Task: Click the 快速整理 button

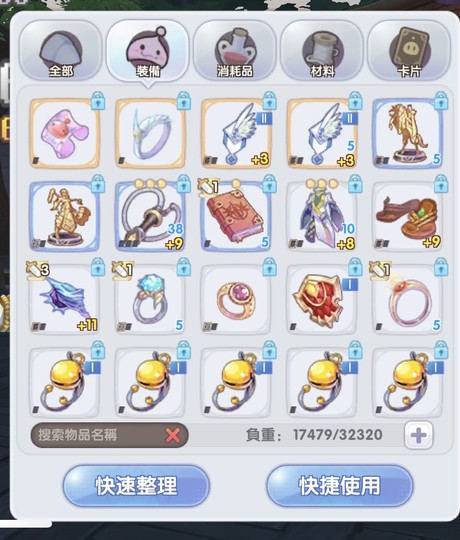Action: coord(136,486)
